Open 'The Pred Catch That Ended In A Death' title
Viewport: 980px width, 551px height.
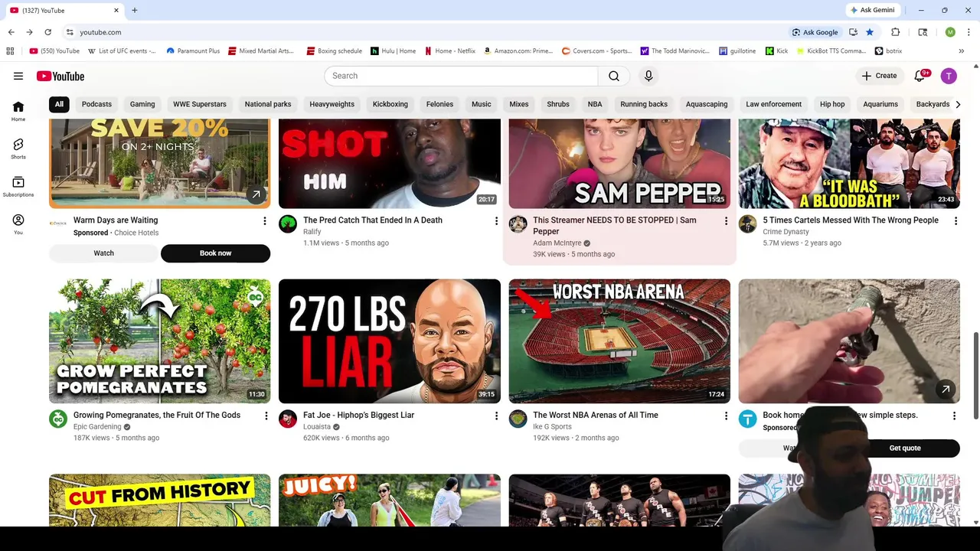tap(373, 220)
